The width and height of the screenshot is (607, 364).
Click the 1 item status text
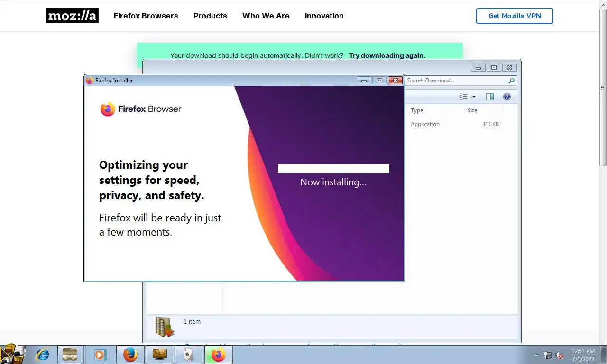click(192, 321)
